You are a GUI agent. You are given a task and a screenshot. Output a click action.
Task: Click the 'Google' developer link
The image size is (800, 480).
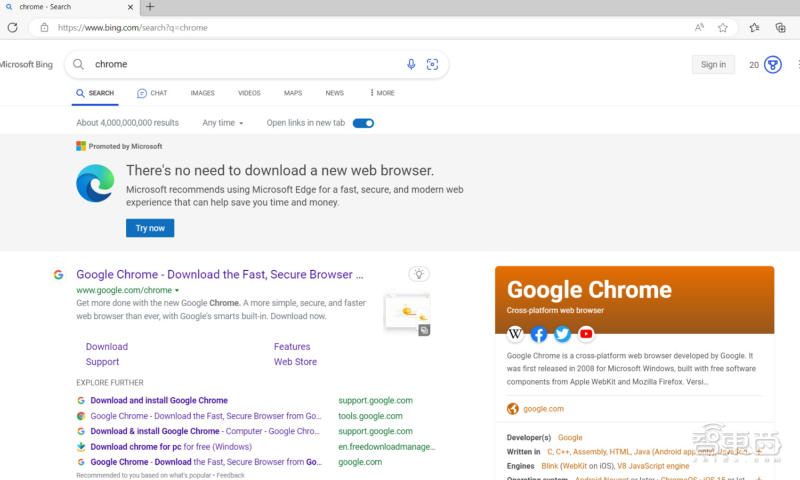click(570, 438)
